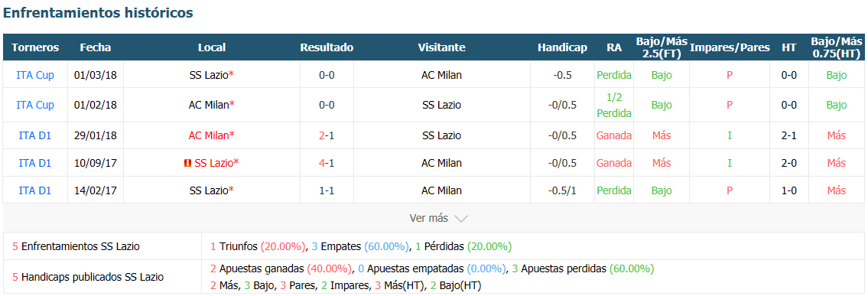Click the red card icon beside SS Lazio
This screenshot has width=868, height=296.
pos(187,163)
